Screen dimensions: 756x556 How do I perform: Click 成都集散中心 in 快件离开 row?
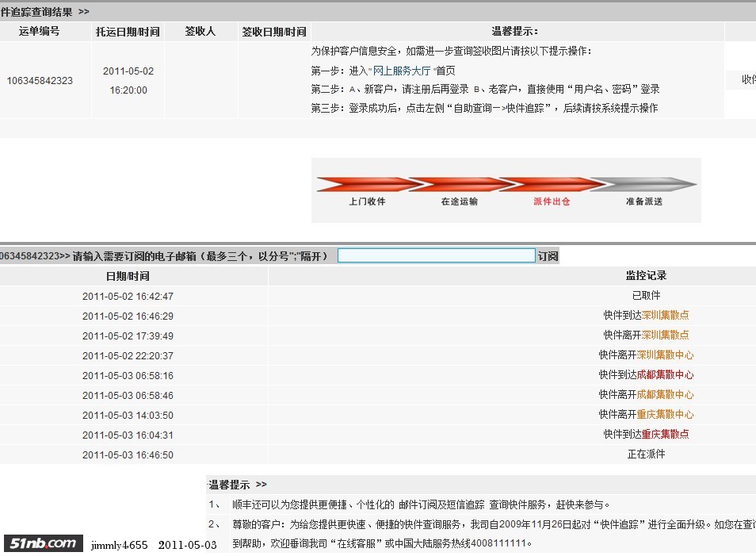tap(665, 394)
